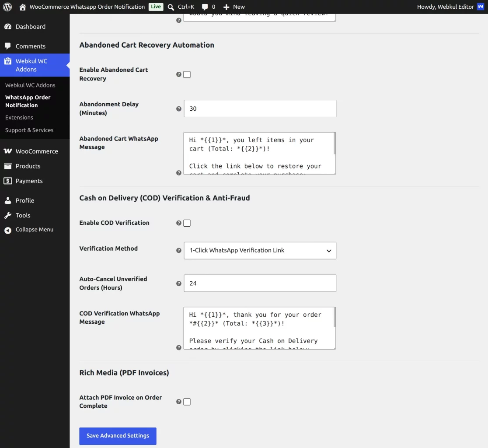Viewport: 488px width, 448px height.
Task: Open Support & Services submenu link
Action: point(29,130)
